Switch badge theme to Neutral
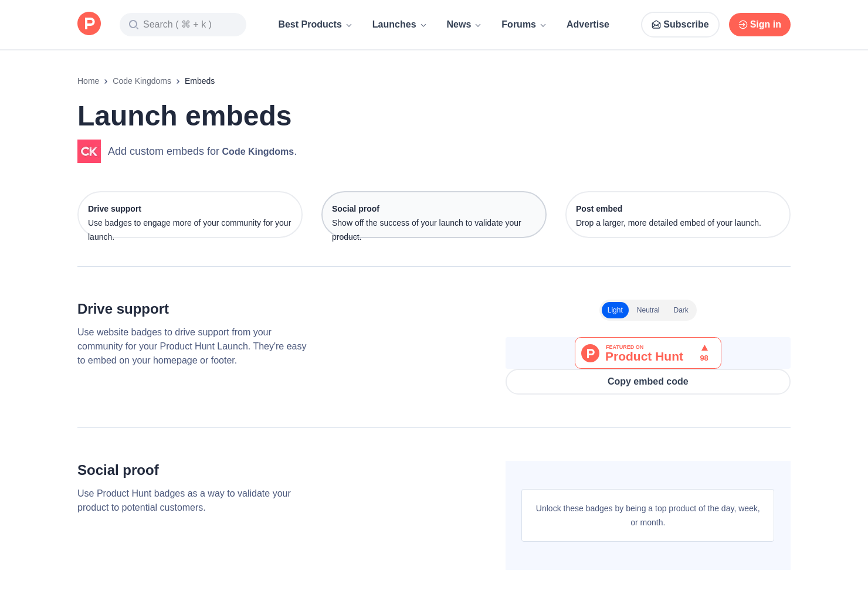Viewport: 868px width, 608px height. pyautogui.click(x=648, y=310)
